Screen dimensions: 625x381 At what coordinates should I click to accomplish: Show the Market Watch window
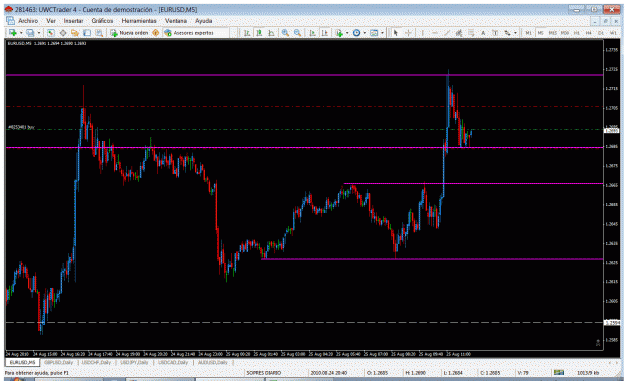pyautogui.click(x=51, y=33)
